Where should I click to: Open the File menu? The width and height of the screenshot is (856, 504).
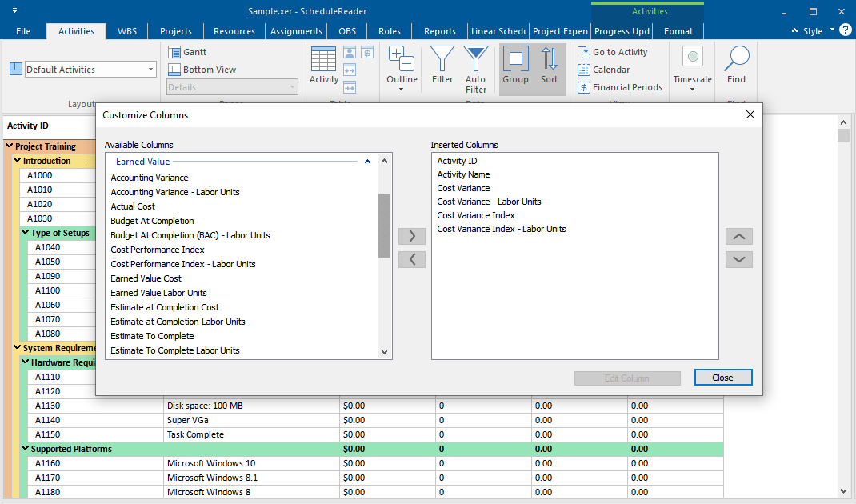pyautogui.click(x=23, y=31)
